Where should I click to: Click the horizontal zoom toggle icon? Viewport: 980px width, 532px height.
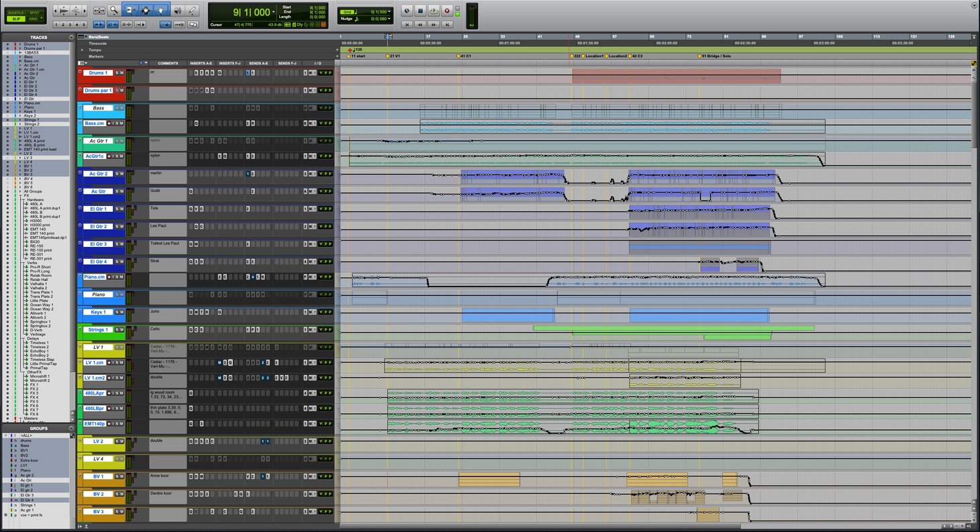99,10
